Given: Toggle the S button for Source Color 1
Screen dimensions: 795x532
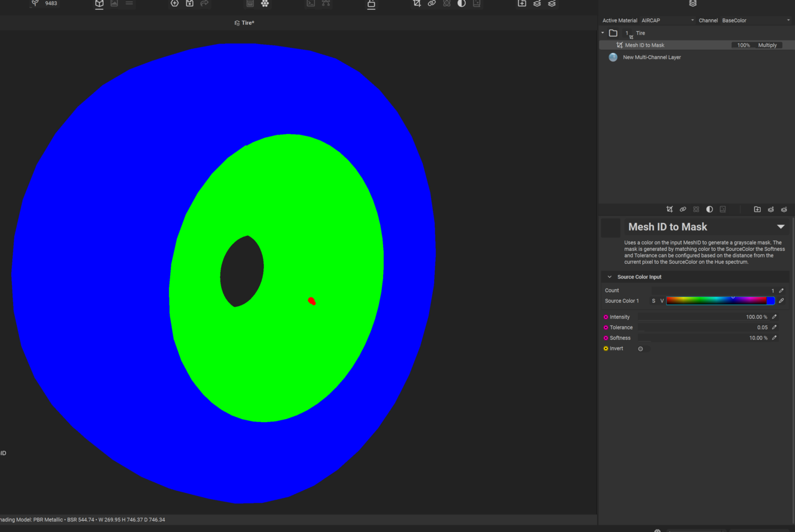Looking at the screenshot, I should coord(653,301).
